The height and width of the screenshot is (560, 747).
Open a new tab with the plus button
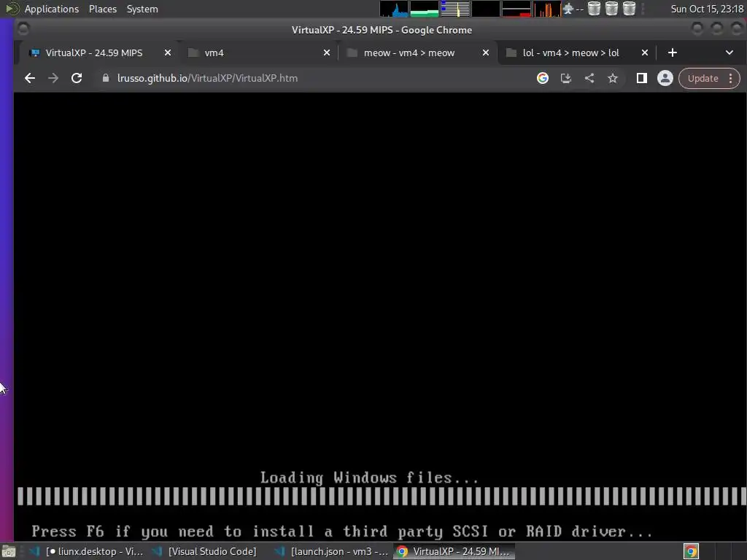click(672, 52)
